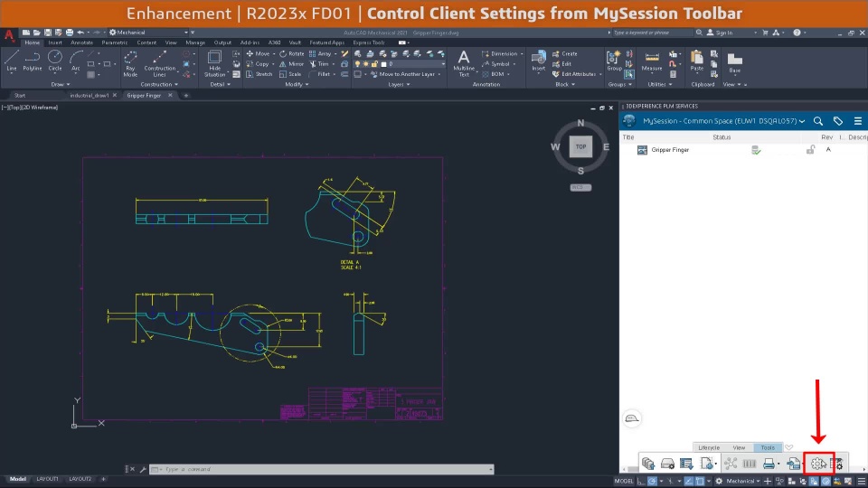Select the Gripper Finger row in MySession
Image resolution: width=868 pixels, height=488 pixels.
(x=743, y=150)
